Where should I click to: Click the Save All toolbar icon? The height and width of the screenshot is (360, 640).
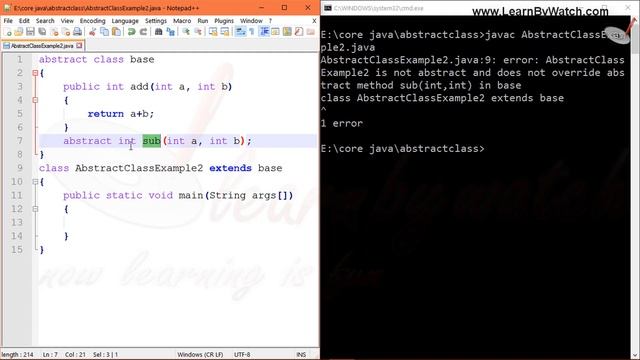pyautogui.click(x=42, y=32)
